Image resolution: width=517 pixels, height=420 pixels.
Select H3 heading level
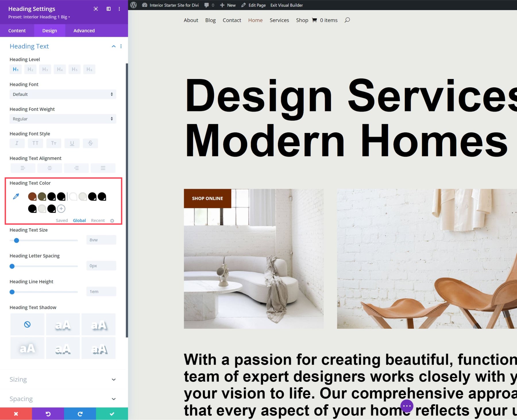45,69
